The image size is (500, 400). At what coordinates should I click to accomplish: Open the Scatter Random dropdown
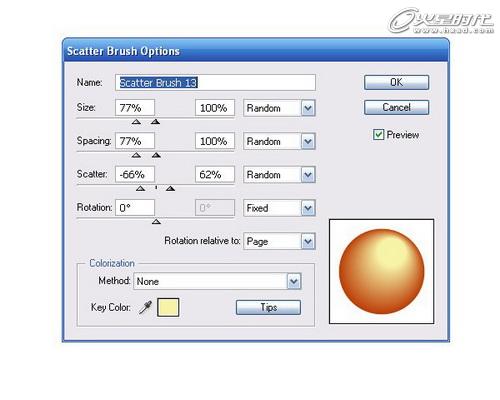[x=279, y=175]
